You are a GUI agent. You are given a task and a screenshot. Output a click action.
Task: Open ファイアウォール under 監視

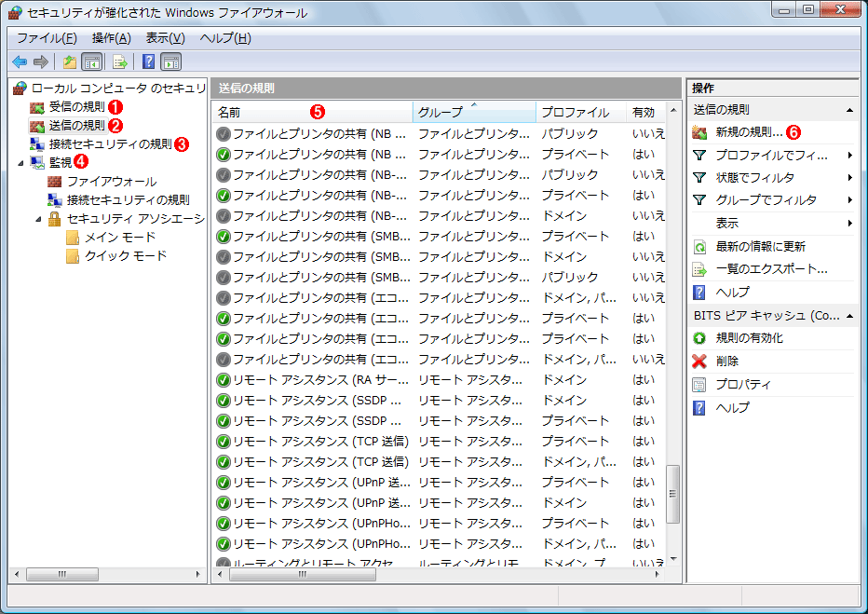click(x=112, y=182)
